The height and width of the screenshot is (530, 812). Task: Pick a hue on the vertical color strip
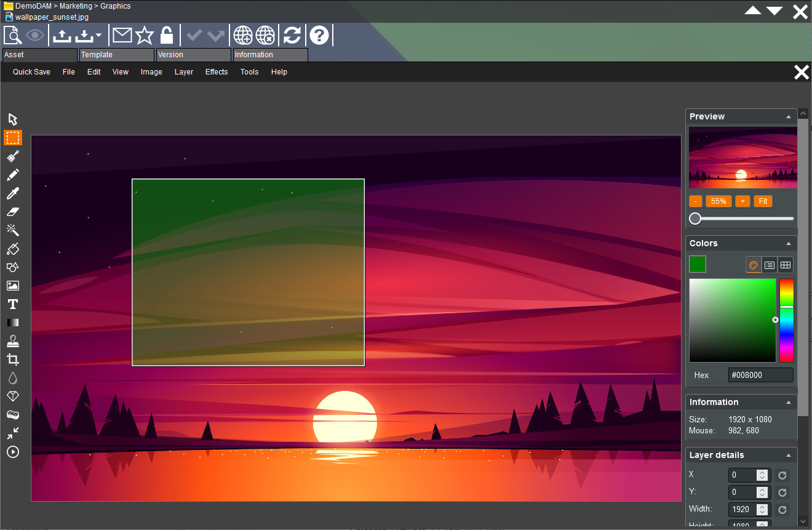[786, 320]
